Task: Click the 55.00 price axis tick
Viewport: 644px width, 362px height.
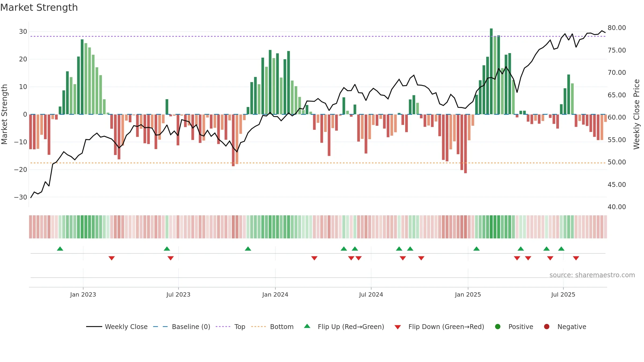Action: pyautogui.click(x=617, y=140)
